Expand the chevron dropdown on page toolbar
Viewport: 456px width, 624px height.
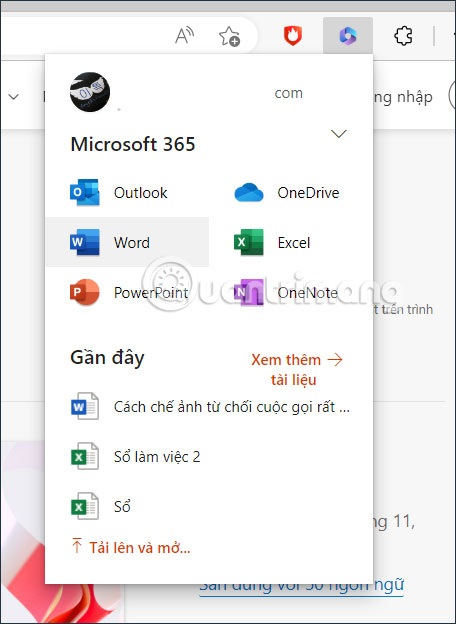14,97
